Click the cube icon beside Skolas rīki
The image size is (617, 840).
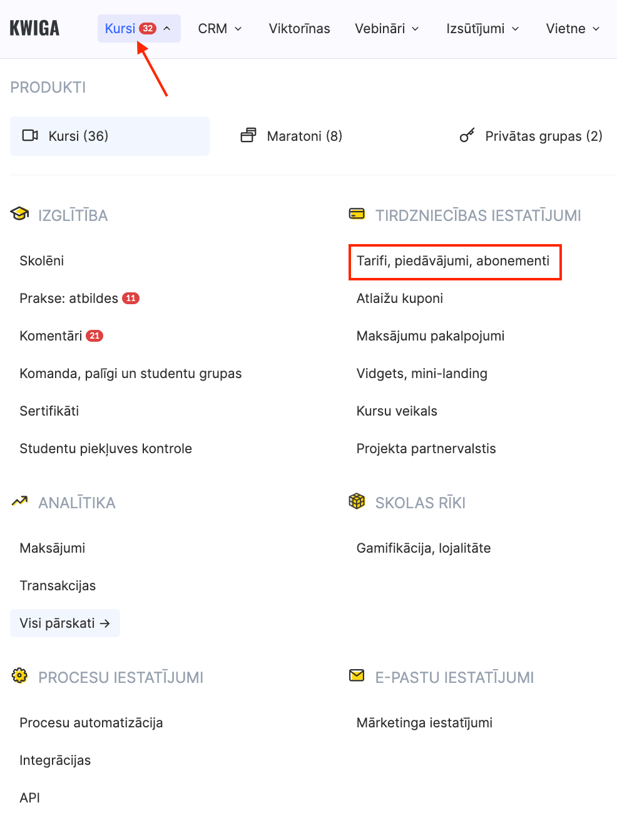coord(357,501)
